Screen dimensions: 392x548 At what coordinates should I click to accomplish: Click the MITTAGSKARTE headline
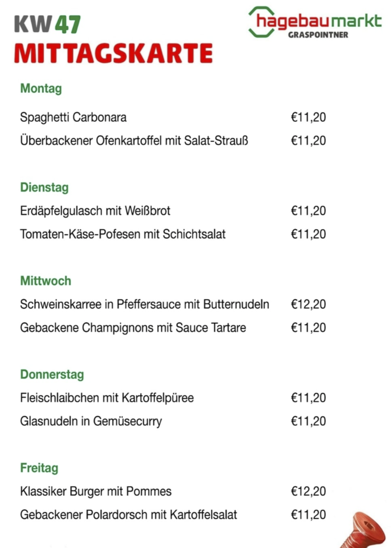(x=113, y=53)
